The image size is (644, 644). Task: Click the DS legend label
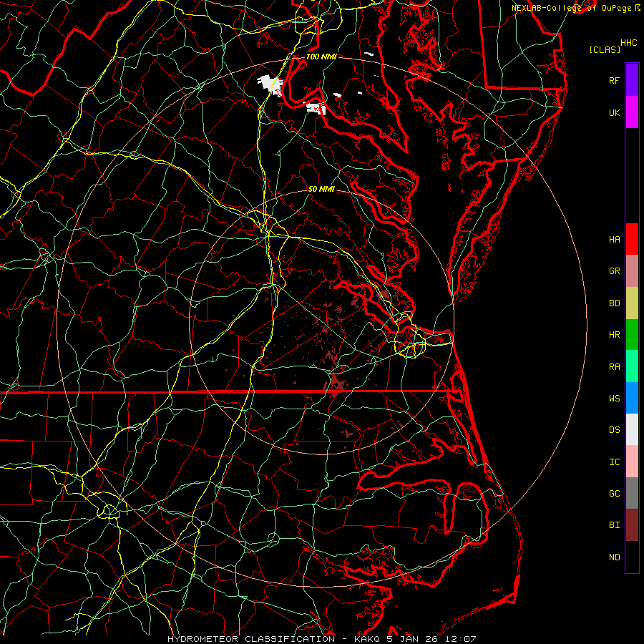pyautogui.click(x=614, y=430)
